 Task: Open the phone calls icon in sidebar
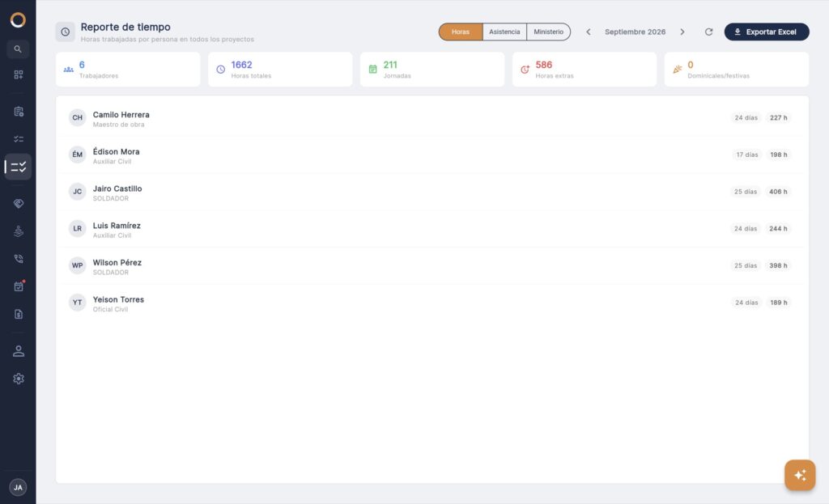(18, 258)
